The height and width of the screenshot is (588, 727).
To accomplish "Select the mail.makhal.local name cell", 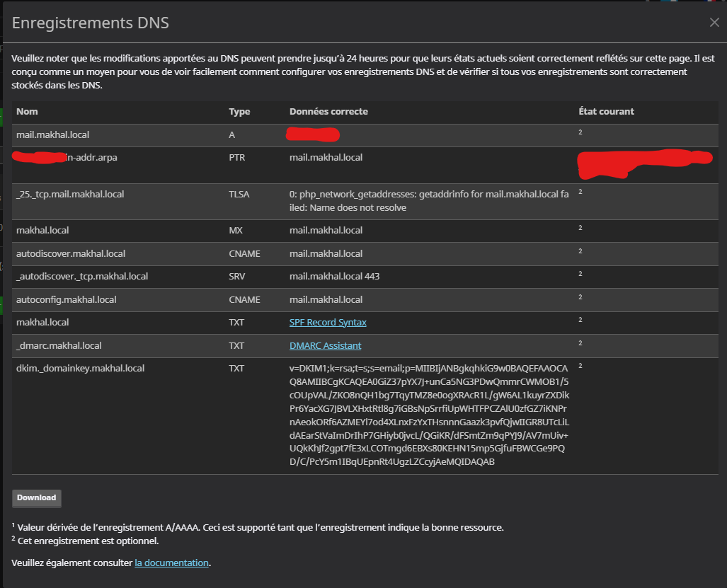I will click(x=53, y=135).
